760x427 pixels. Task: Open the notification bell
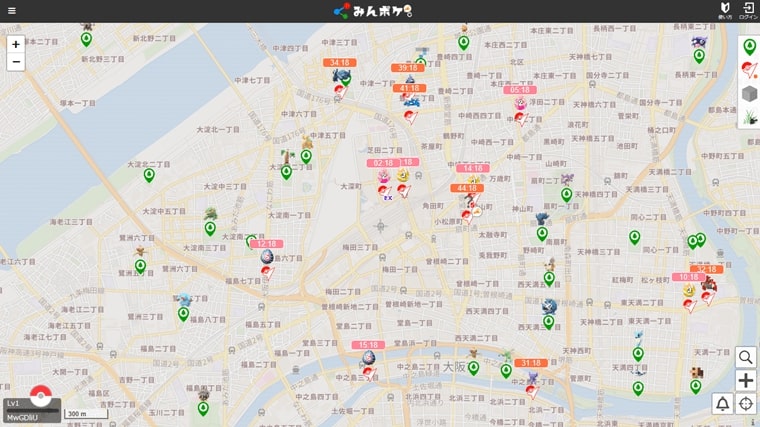point(722,403)
